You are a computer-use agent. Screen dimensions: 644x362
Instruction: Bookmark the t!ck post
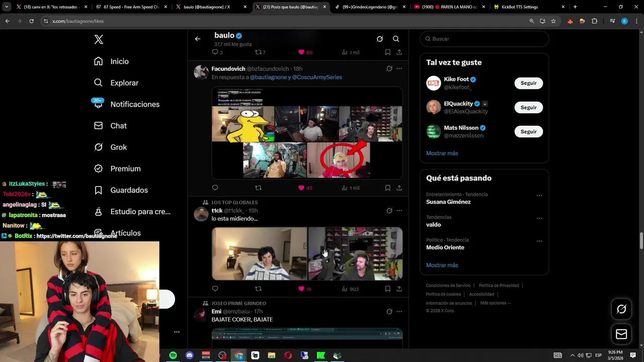point(387,289)
